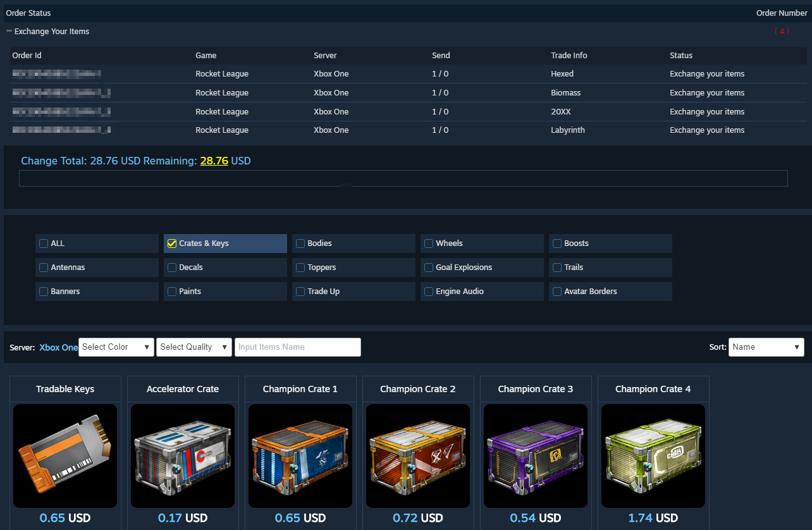Check the Avatar Borders checkbox

pyautogui.click(x=557, y=292)
